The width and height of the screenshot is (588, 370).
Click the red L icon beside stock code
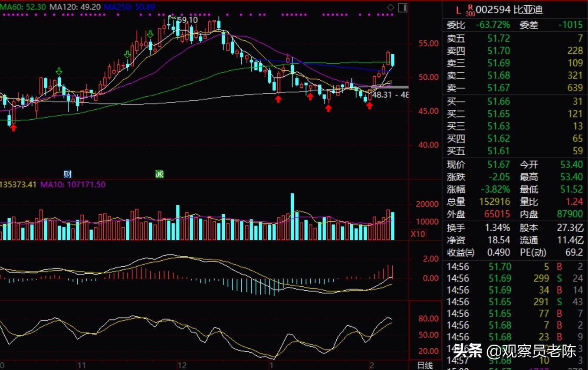pos(458,10)
